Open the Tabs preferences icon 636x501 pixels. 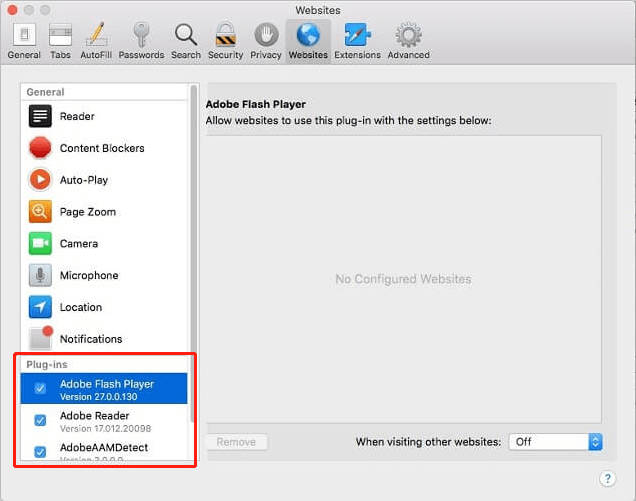(60, 35)
